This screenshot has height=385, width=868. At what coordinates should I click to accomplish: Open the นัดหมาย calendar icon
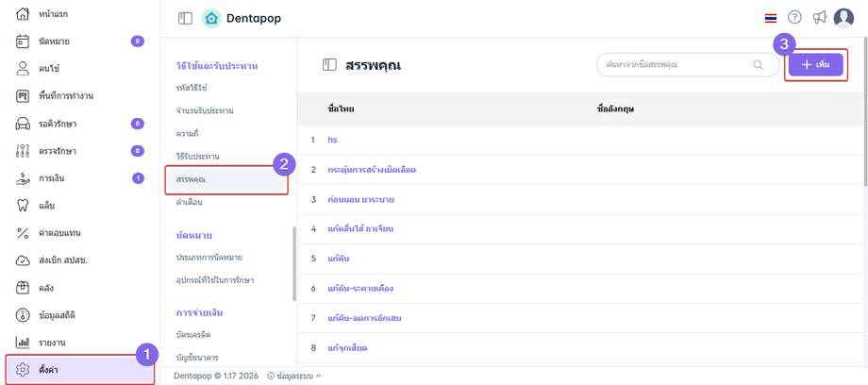coord(23,42)
